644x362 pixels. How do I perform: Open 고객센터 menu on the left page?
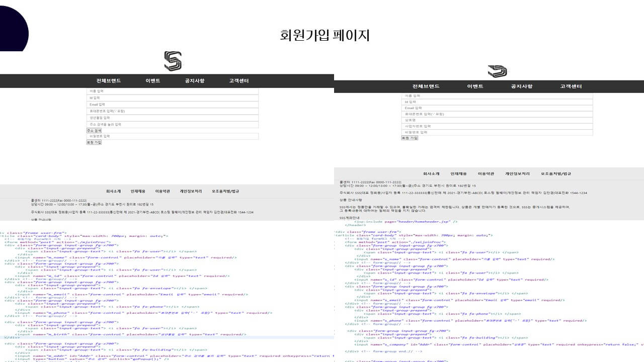pyautogui.click(x=239, y=81)
